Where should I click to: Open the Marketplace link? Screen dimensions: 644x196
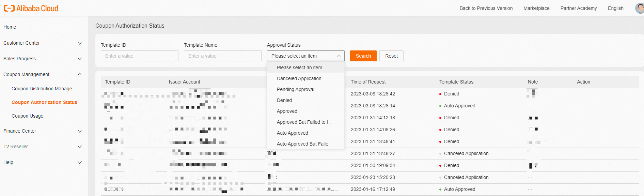(x=536, y=8)
